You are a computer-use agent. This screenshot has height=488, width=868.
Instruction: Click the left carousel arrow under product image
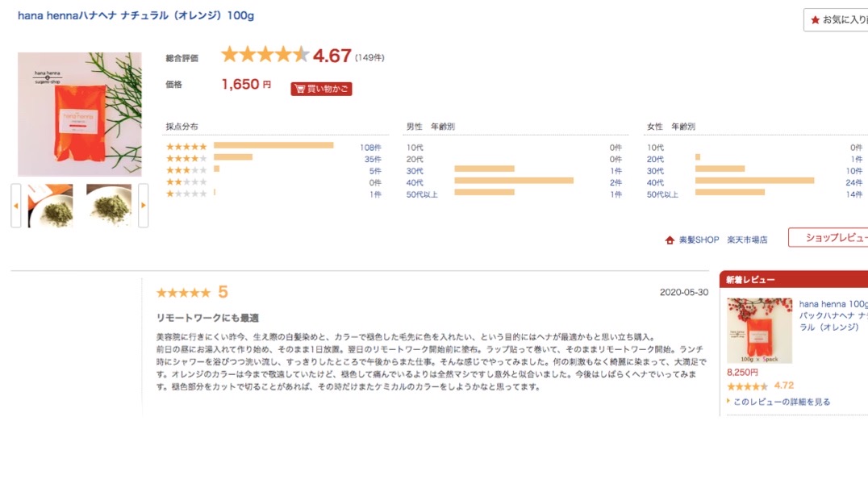point(15,206)
